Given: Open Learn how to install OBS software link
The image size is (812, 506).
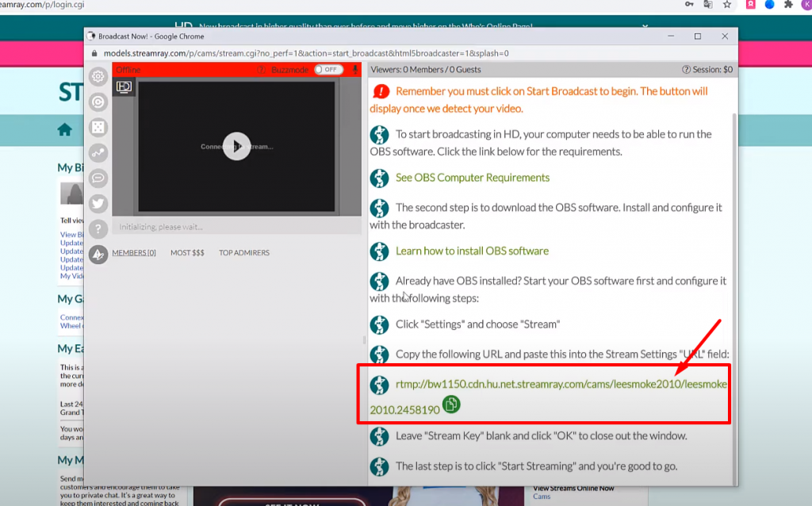Looking at the screenshot, I should [472, 251].
